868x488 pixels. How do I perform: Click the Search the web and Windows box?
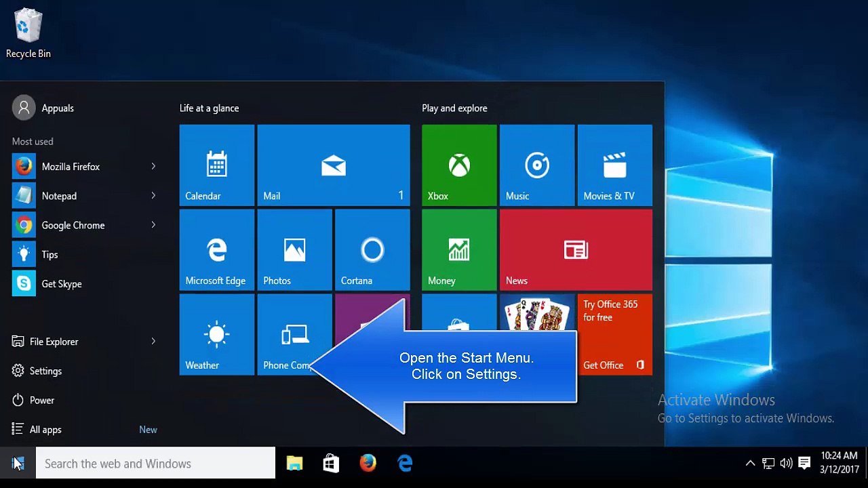155,464
